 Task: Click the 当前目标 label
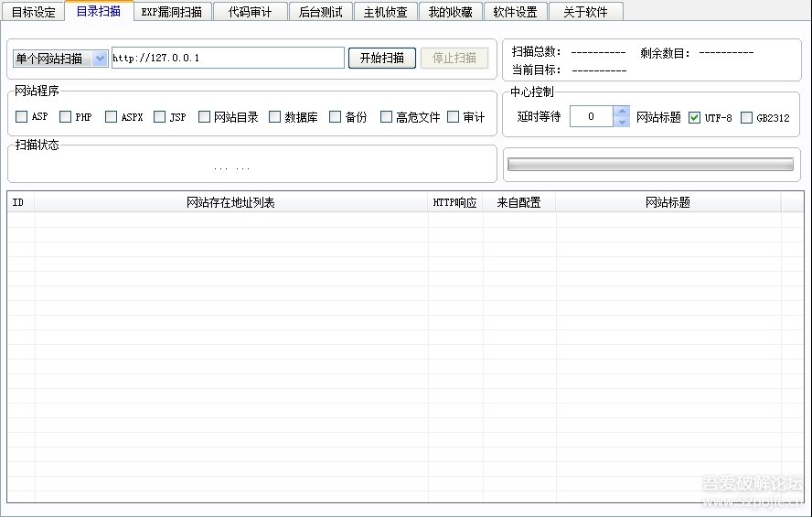(x=536, y=70)
